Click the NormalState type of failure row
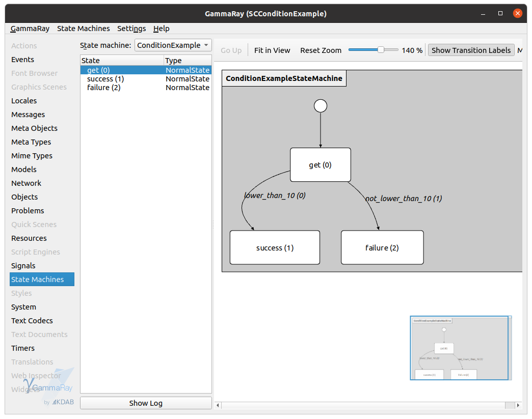 pyautogui.click(x=188, y=88)
